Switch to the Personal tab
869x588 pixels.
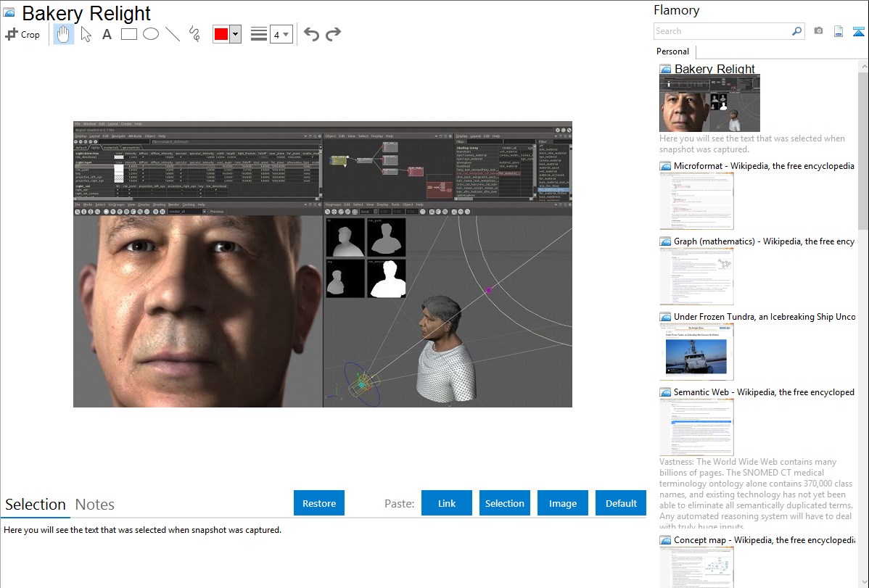(673, 51)
